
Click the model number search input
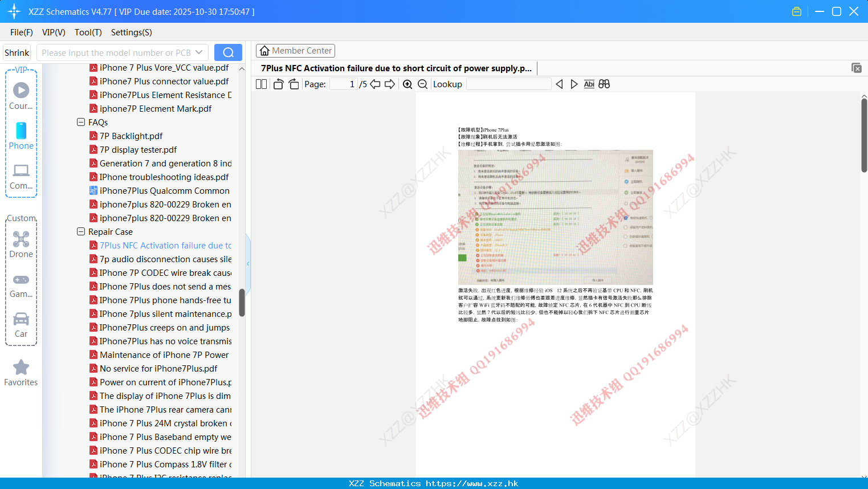coord(116,52)
